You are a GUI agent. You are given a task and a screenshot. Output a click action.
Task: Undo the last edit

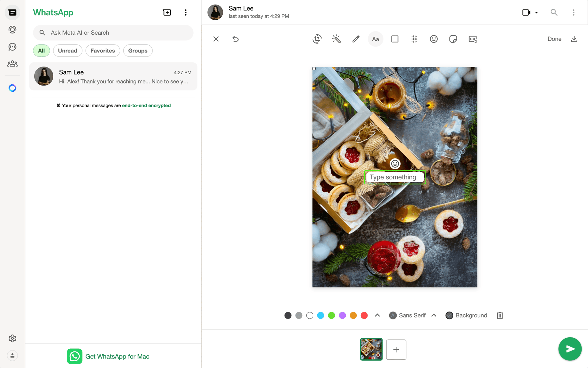[x=236, y=39]
